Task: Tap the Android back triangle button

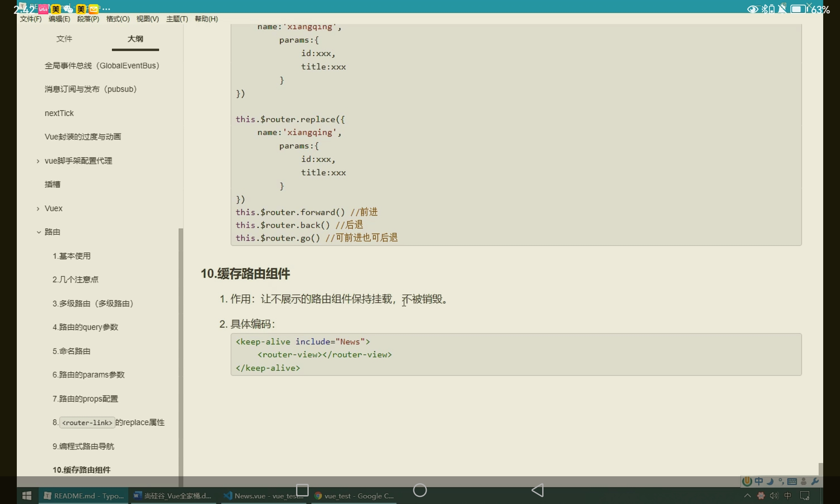Action: tap(538, 490)
